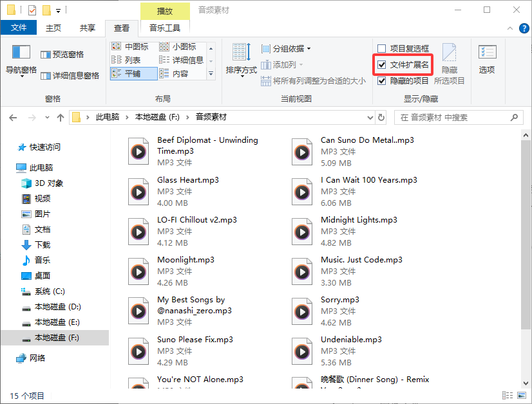
Task: Click the Moonlight.mp3 file icon
Action: (138, 271)
